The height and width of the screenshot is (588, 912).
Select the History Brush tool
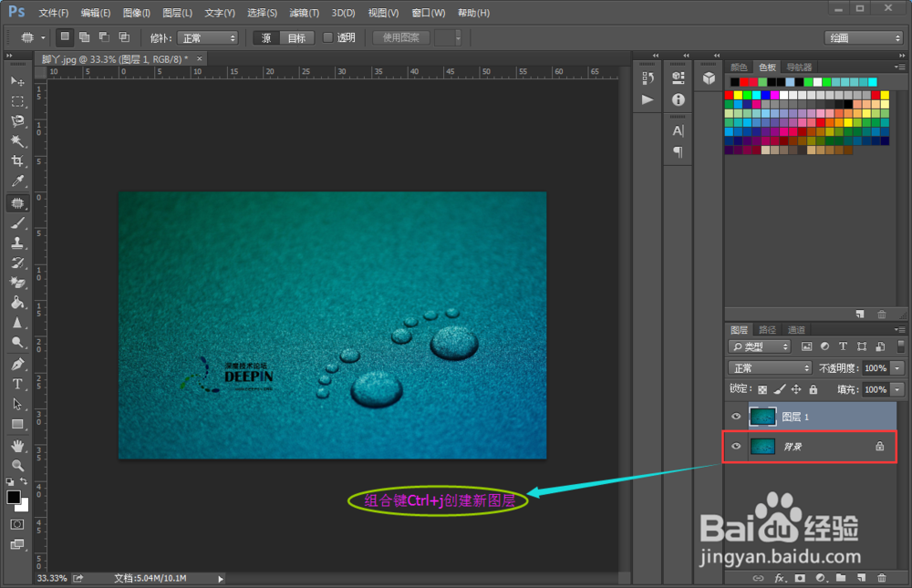pyautogui.click(x=17, y=263)
